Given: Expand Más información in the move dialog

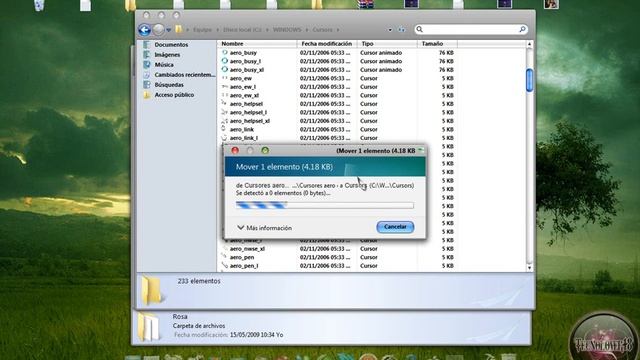Looking at the screenshot, I should (264, 228).
